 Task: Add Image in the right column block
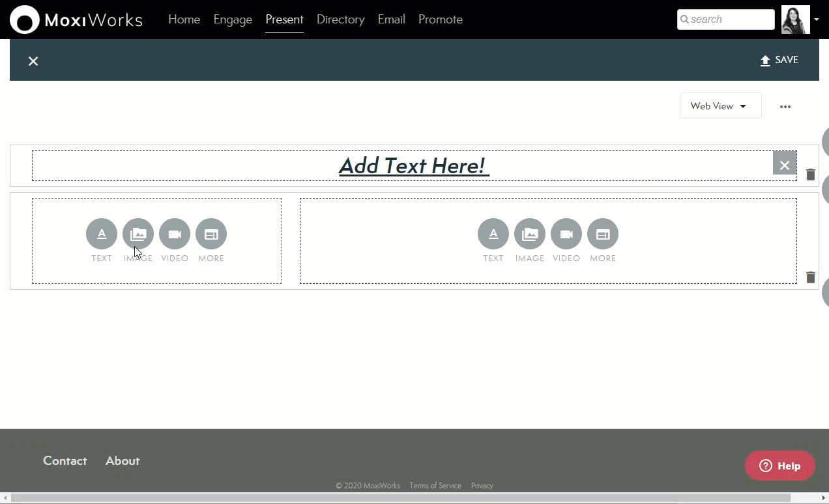(530, 234)
